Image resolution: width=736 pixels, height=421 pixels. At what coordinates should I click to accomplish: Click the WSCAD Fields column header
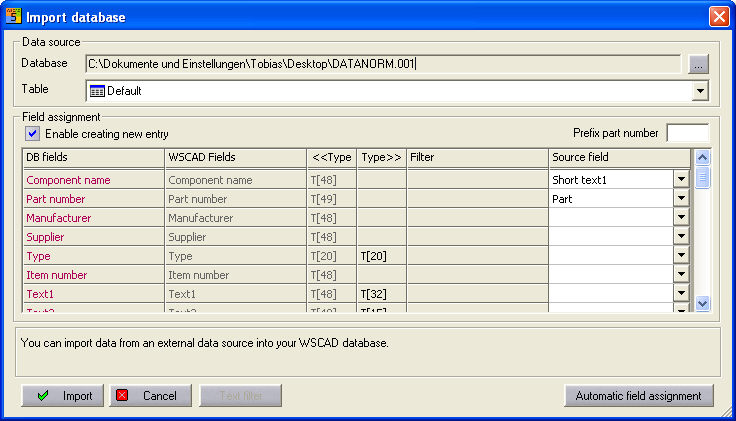point(236,158)
